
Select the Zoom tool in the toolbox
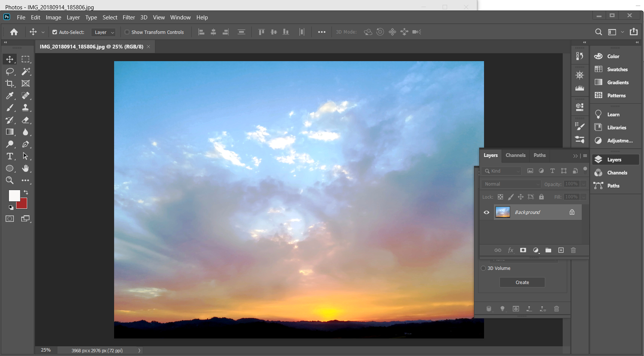(10, 180)
